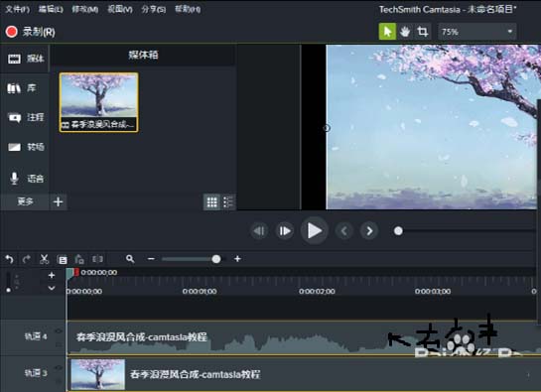Select the 轨道 3 track label
541x392 pixels.
pyautogui.click(x=35, y=373)
